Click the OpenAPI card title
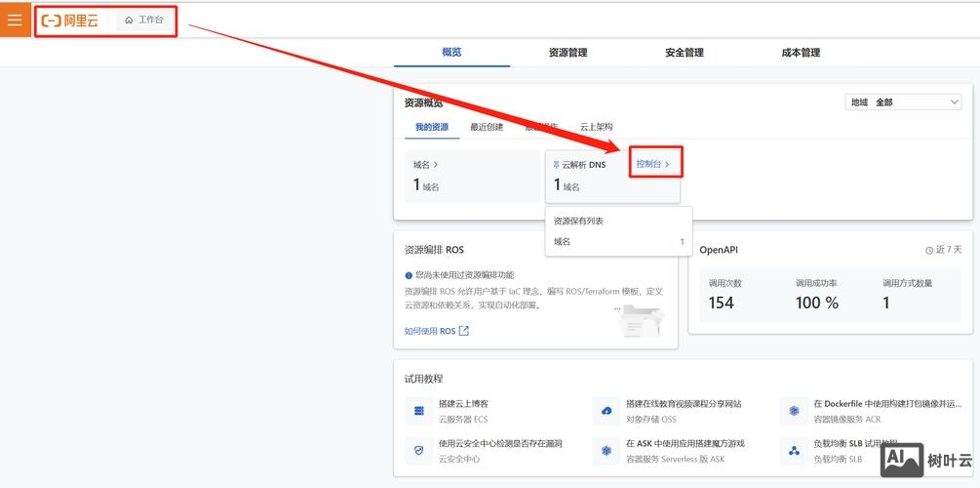The height and width of the screenshot is (488, 980). pos(719,250)
